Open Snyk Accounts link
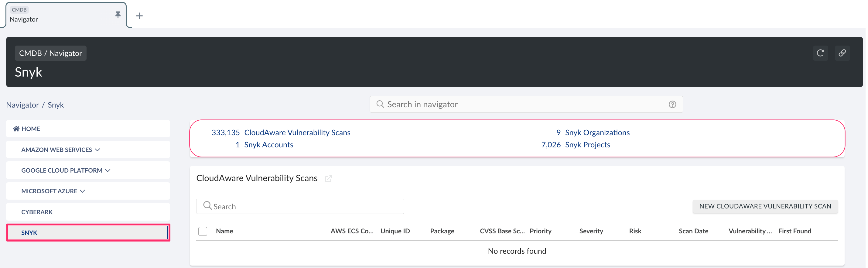 tap(268, 145)
